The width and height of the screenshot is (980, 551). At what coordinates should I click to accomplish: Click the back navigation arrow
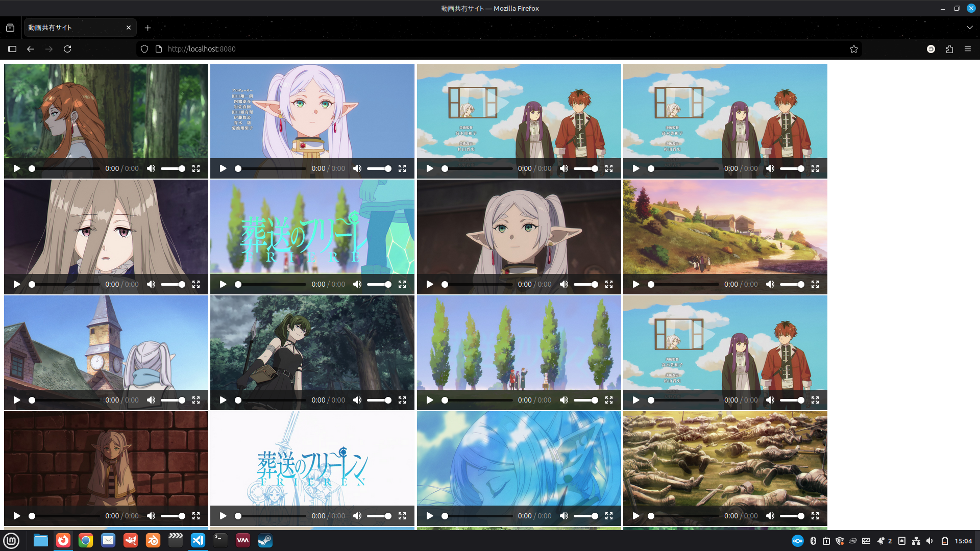point(31,49)
